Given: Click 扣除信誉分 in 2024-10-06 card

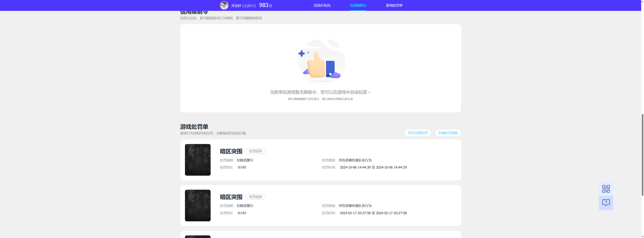Looking at the screenshot, I should point(245,160).
